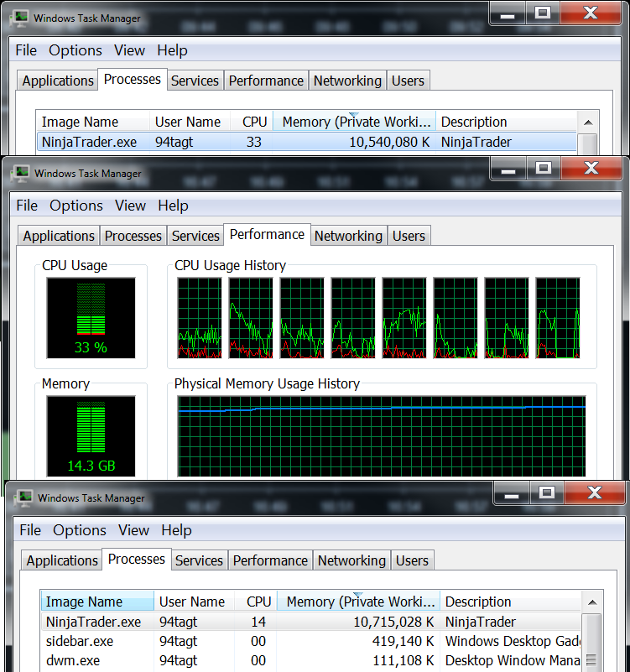Viewport: 630px width, 672px height.
Task: Switch to Applications tab in top window
Action: click(x=58, y=81)
